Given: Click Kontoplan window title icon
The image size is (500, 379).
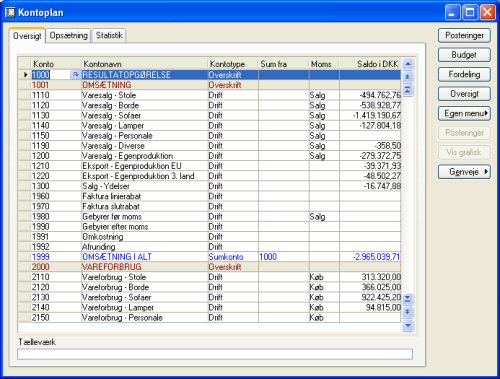Looking at the screenshot, I should (x=10, y=12).
